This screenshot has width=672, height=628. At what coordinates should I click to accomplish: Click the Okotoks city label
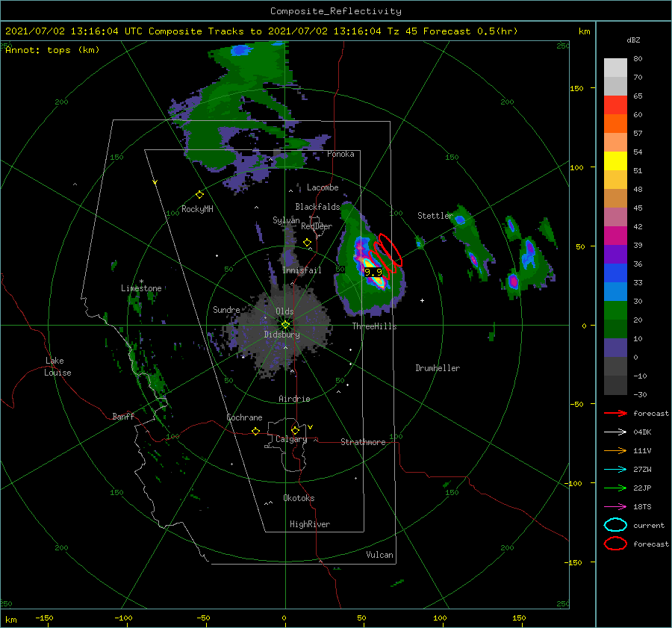point(299,498)
